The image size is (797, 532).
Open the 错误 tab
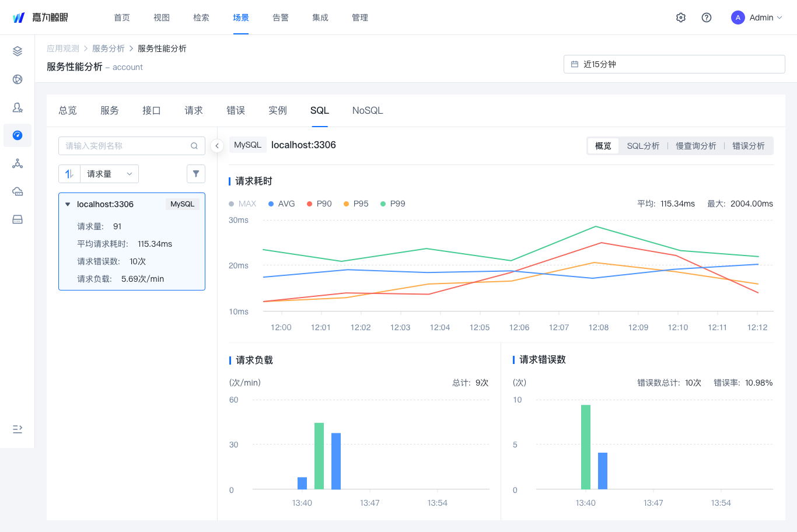pyautogui.click(x=236, y=110)
